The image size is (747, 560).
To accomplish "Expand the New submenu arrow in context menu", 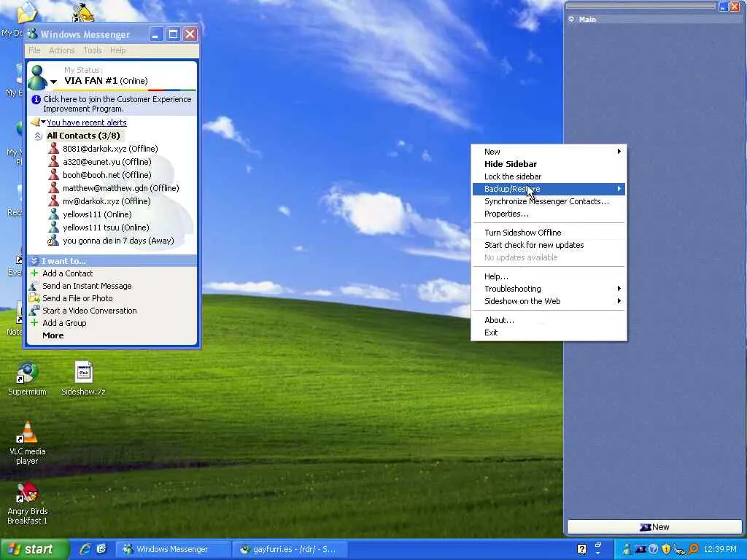I will [619, 152].
